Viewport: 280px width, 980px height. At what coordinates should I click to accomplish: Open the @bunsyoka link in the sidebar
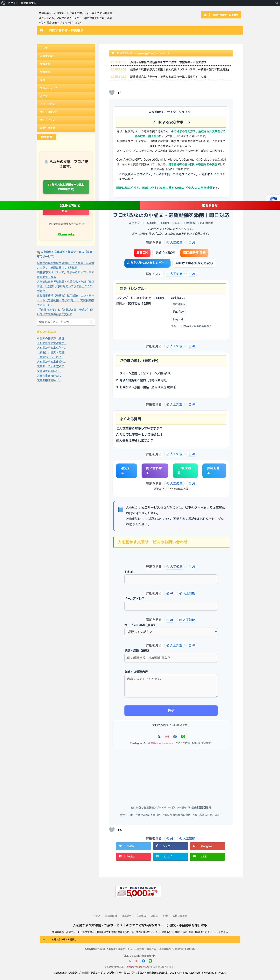point(66,234)
